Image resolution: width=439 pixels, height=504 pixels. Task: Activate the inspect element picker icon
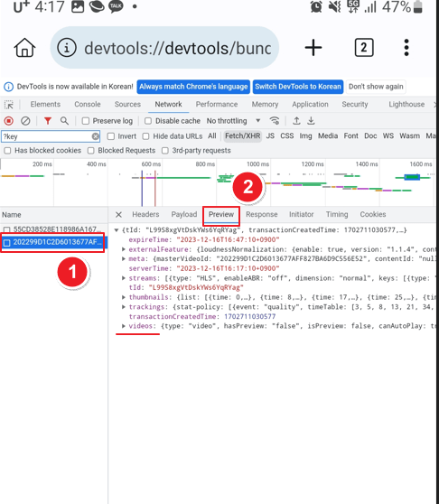click(9, 105)
